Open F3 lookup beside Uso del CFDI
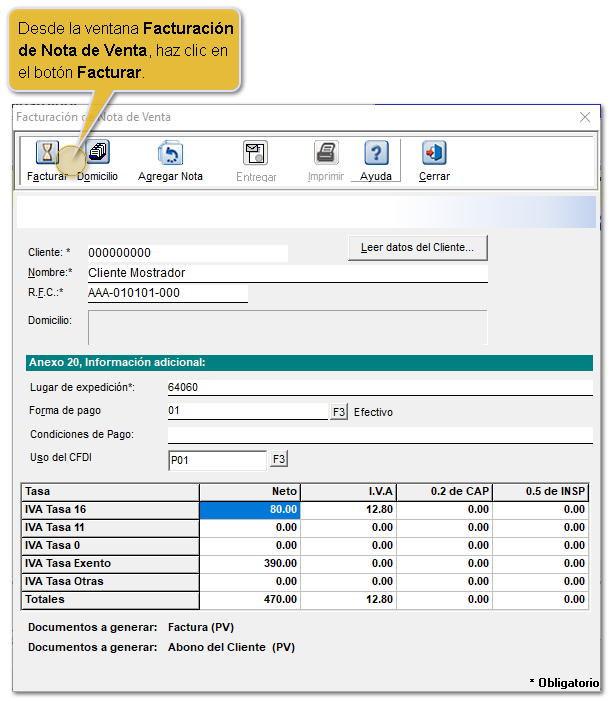610x701 pixels. click(x=279, y=459)
